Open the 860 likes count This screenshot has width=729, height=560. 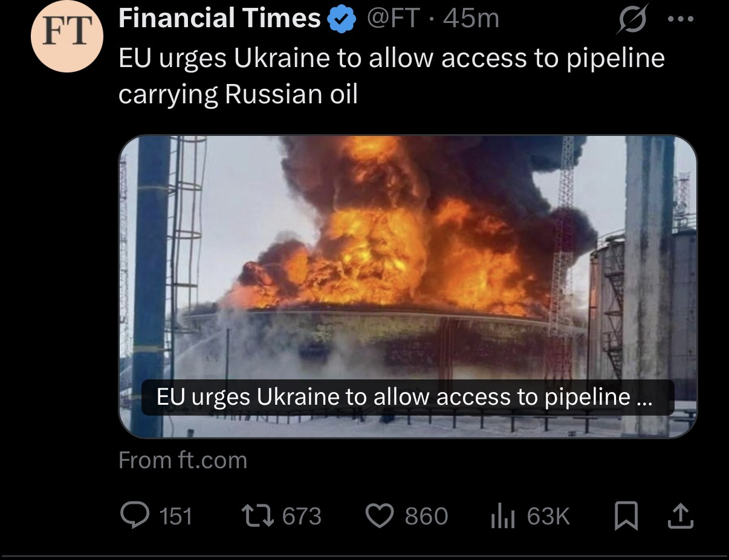(x=427, y=517)
